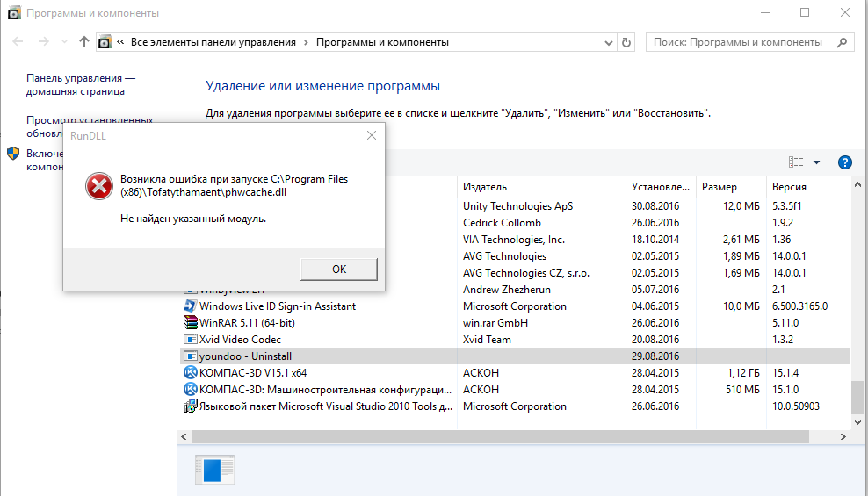Click 'Все элементы панели управления' breadcrumb
Image resolution: width=868 pixels, height=496 pixels.
click(x=213, y=42)
